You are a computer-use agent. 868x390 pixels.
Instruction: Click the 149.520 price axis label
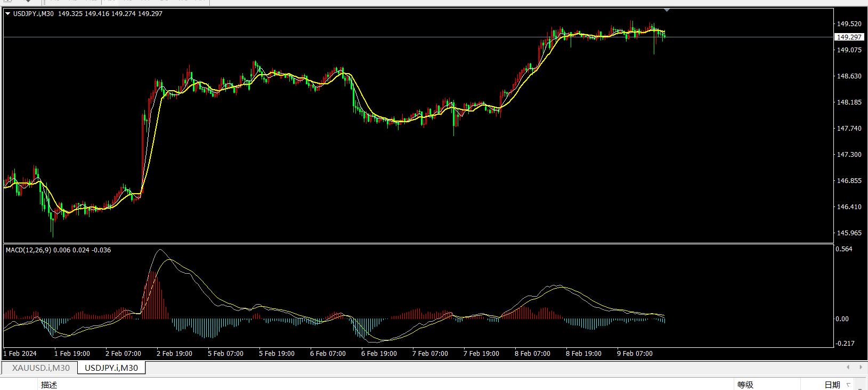tap(849, 24)
